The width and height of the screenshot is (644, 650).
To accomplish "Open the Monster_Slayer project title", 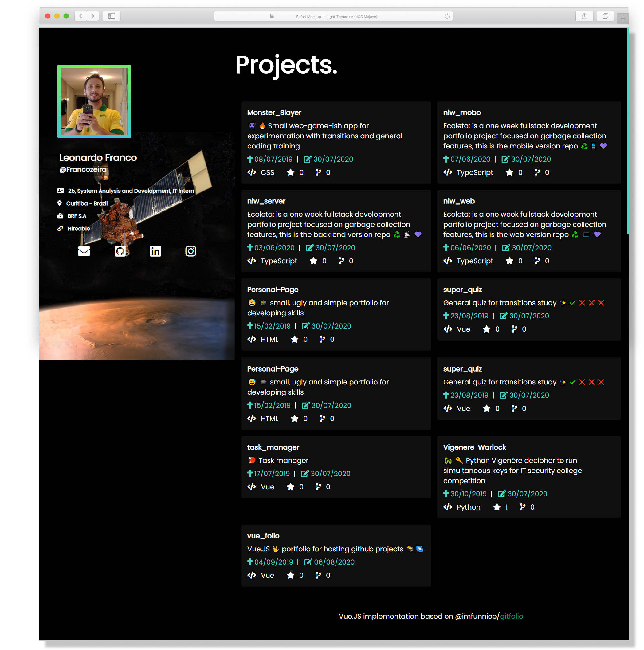I will click(x=274, y=113).
